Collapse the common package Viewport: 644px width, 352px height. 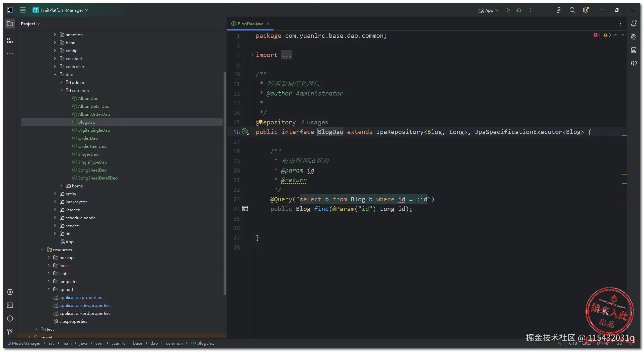point(61,90)
